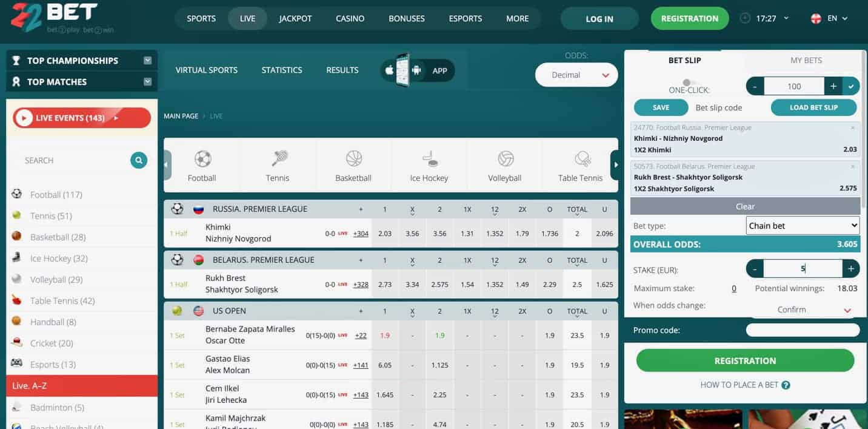
Task: Expand the Top Championships section
Action: point(147,61)
